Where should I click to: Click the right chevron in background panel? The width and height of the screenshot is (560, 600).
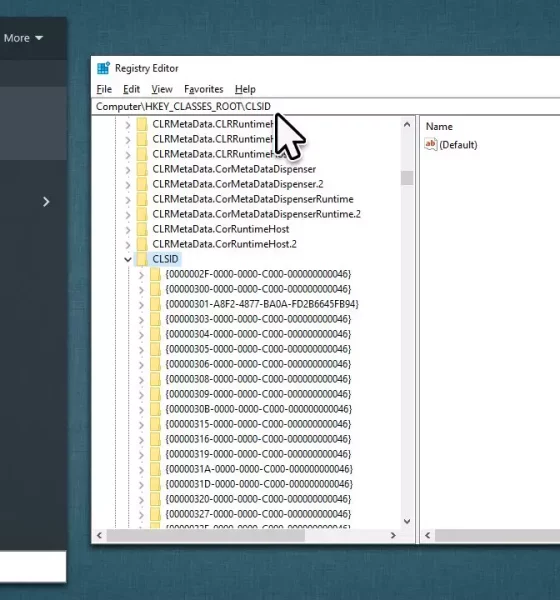[46, 202]
